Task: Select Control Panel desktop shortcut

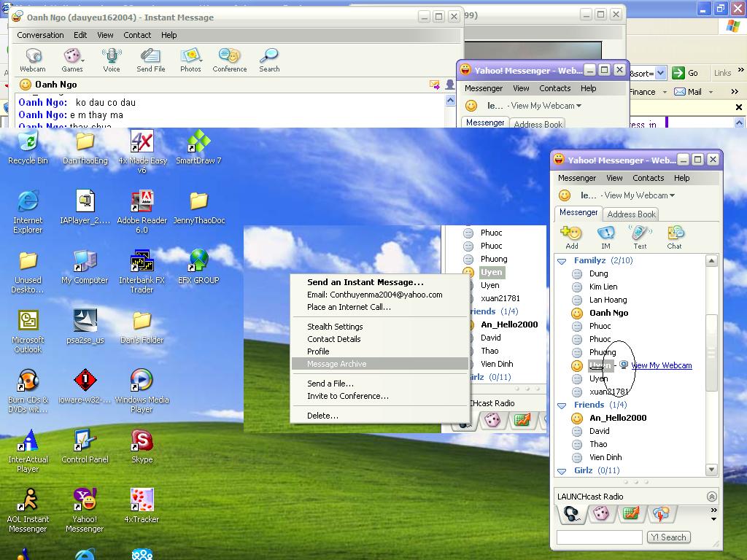Action: click(x=85, y=446)
